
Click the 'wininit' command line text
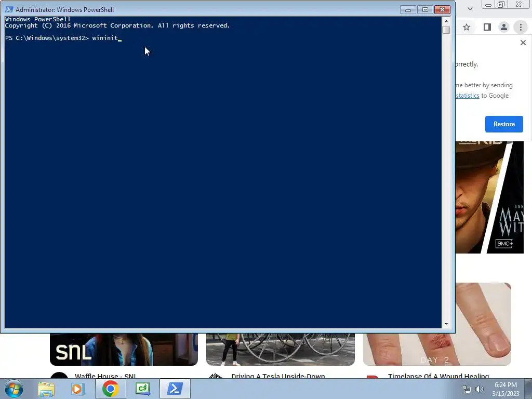pos(105,38)
